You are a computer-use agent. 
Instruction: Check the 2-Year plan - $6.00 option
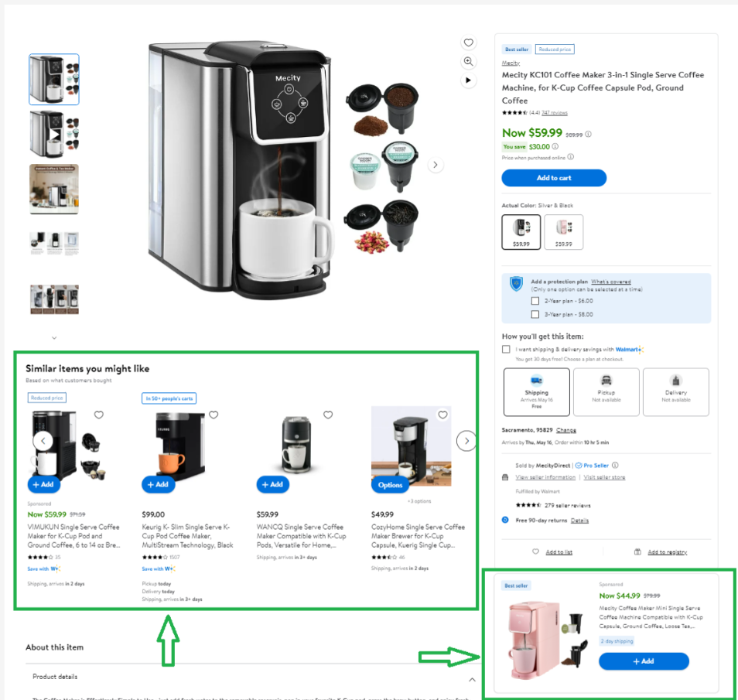click(x=535, y=301)
